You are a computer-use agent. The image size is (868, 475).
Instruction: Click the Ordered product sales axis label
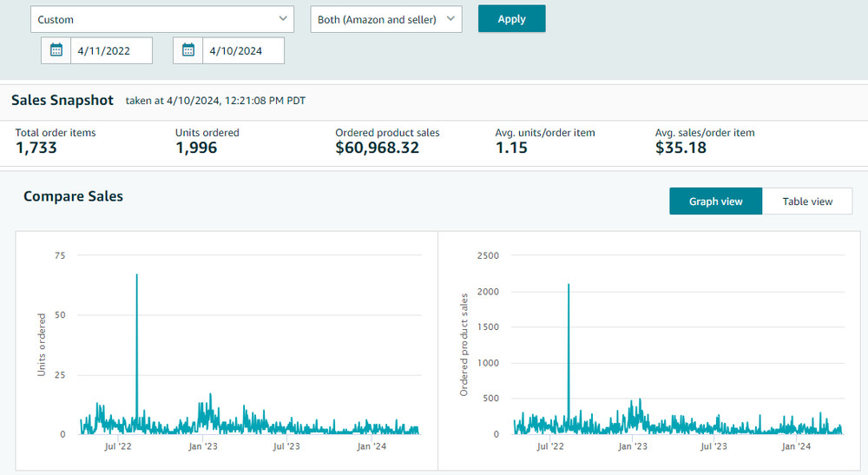point(464,345)
